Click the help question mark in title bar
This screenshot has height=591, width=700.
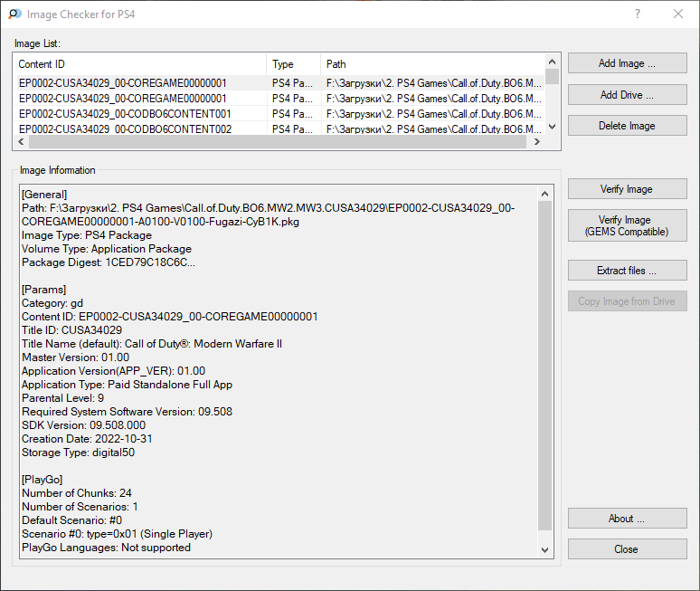[638, 14]
